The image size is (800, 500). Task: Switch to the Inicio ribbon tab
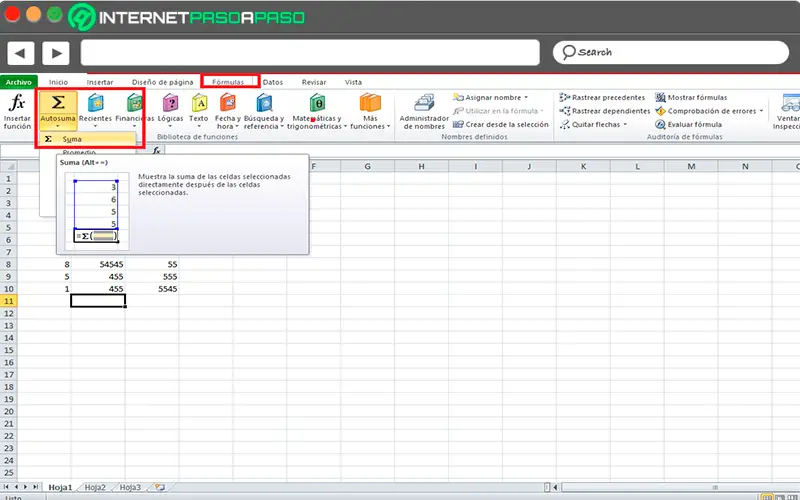click(58, 82)
